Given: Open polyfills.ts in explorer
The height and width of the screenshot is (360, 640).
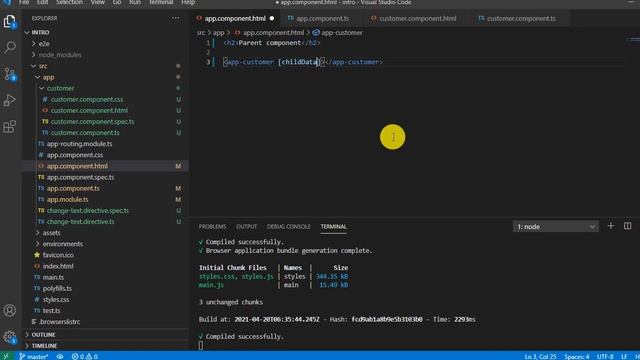Looking at the screenshot, I should (x=57, y=288).
